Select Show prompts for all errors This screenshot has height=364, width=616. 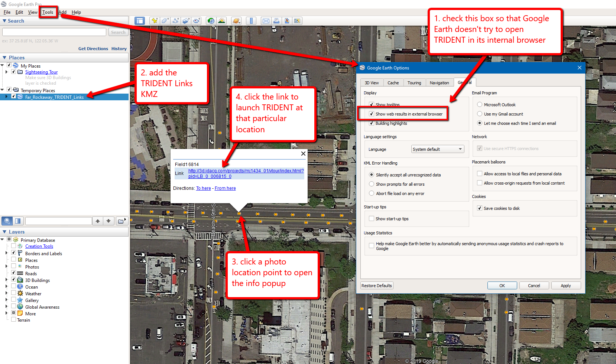(372, 184)
